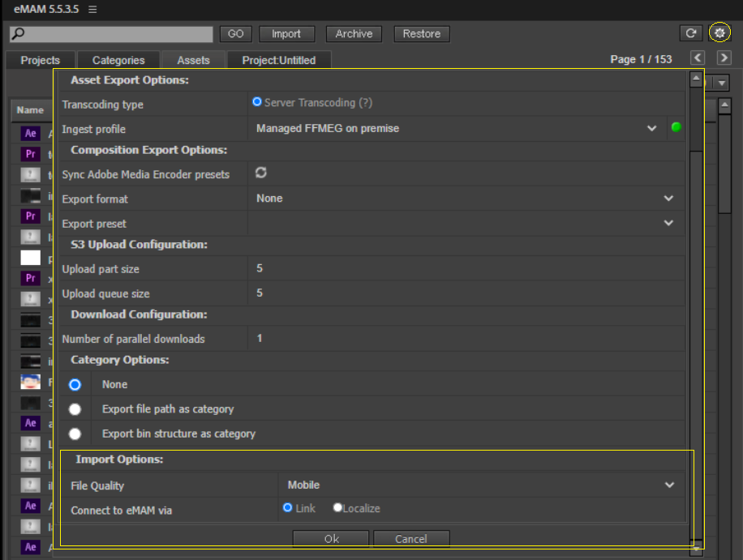Switch to Assets tab
Screen dimensions: 743x560
point(193,60)
